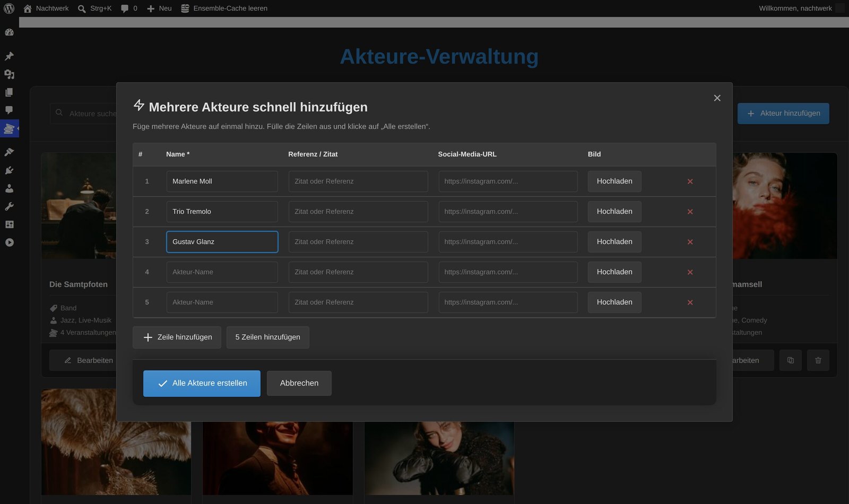The image size is (849, 504).
Task: Delete the Gustav Glanz row via red X
Action: 690,242
